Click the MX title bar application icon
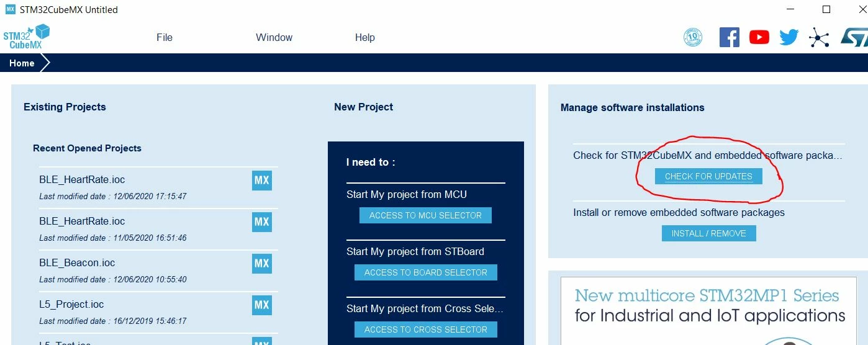 tap(10, 9)
